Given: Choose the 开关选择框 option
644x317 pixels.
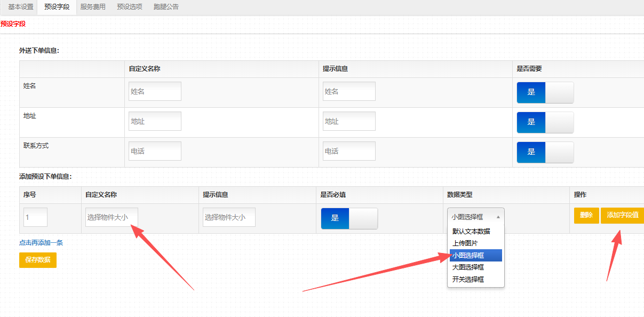Looking at the screenshot, I should click(468, 279).
